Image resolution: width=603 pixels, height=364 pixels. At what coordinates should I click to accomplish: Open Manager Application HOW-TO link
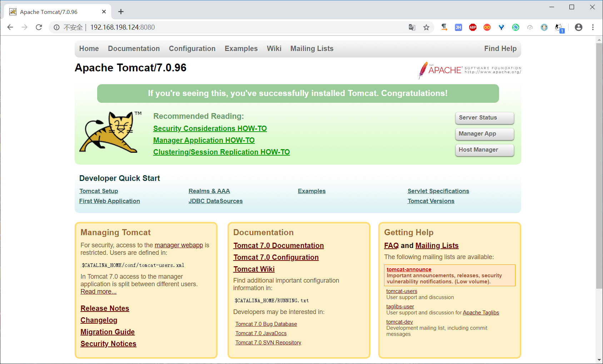point(204,140)
